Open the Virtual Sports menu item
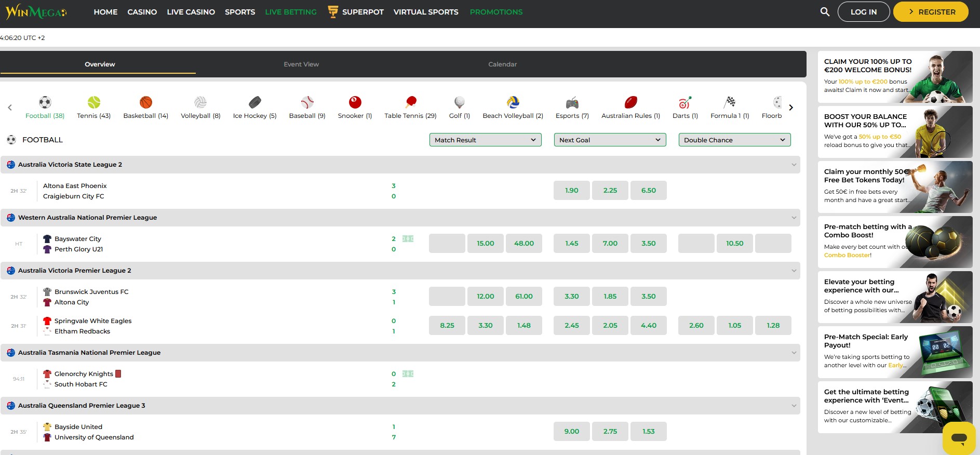This screenshot has height=455, width=980. (426, 12)
